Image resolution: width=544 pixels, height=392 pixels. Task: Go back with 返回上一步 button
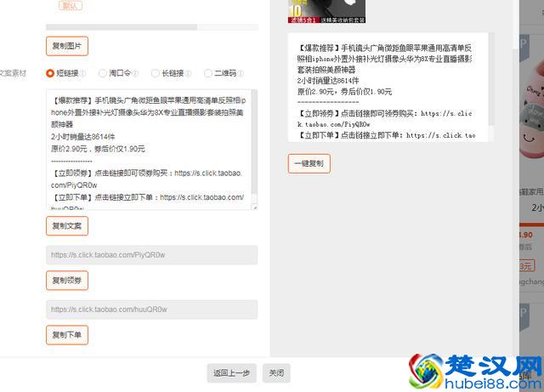click(x=231, y=373)
